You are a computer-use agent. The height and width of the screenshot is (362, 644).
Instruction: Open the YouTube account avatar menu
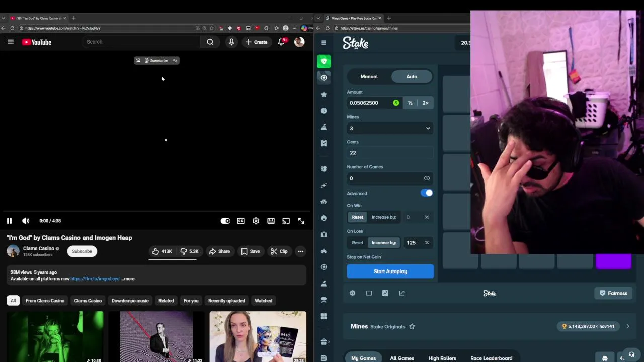click(299, 42)
